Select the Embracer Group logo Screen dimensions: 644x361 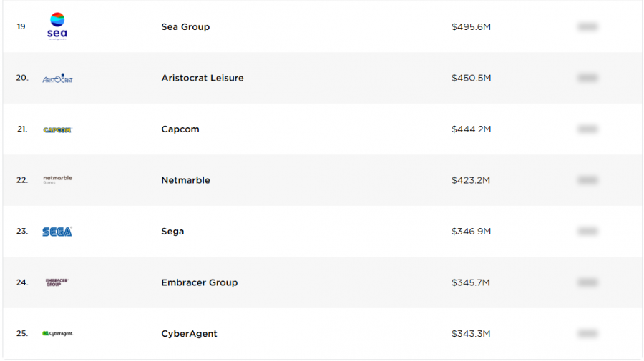pyautogui.click(x=57, y=282)
